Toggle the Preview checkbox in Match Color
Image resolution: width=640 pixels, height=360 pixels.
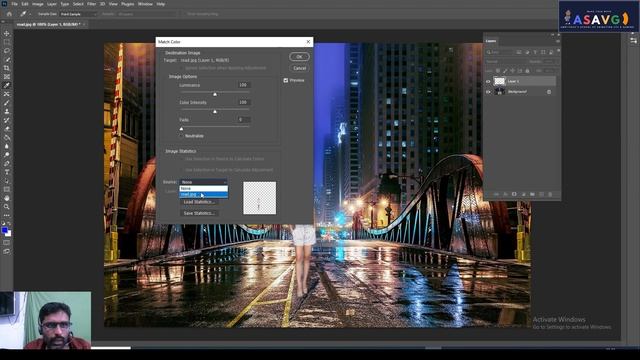point(286,80)
